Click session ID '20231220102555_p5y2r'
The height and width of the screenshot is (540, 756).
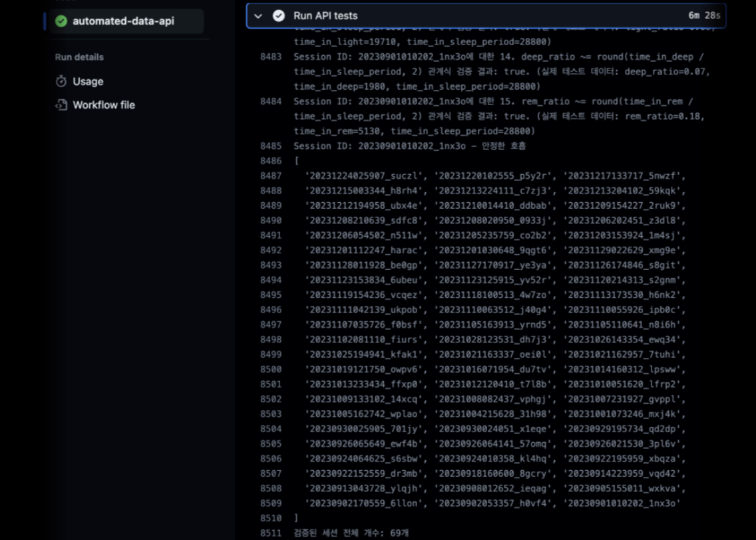492,176
